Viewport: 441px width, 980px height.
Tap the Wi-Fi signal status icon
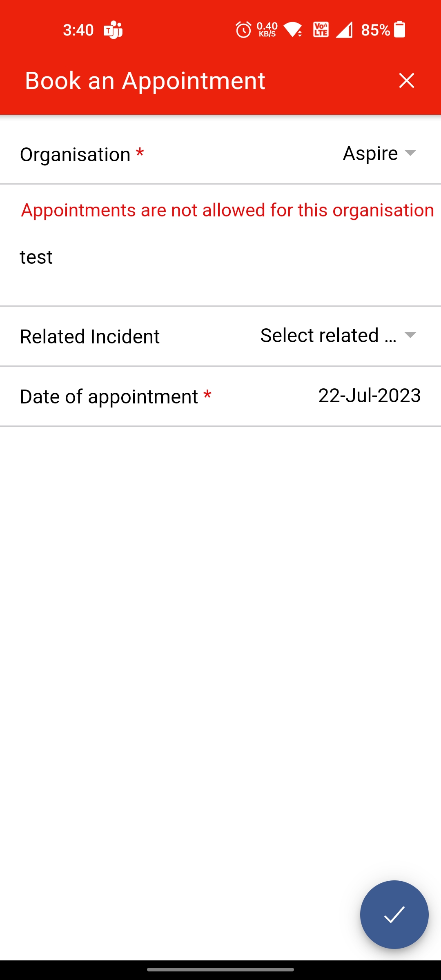(x=293, y=30)
